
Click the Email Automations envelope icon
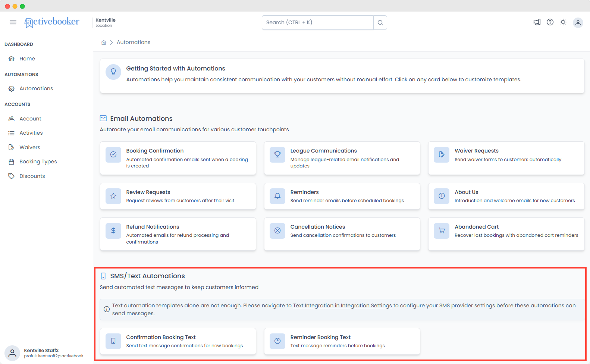click(103, 118)
